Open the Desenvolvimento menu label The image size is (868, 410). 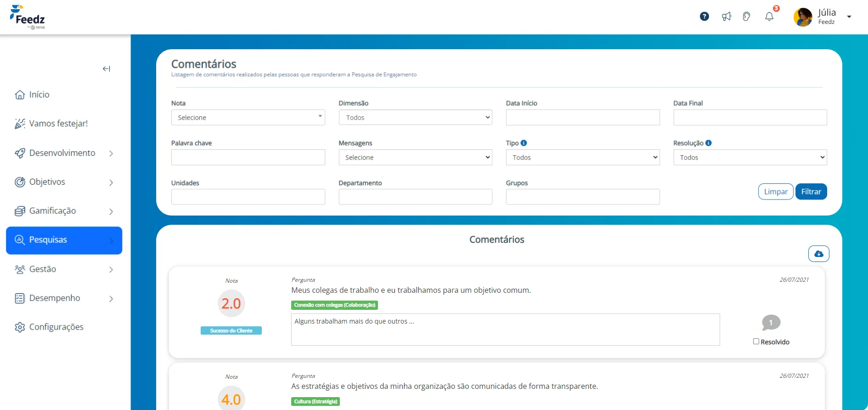click(62, 153)
